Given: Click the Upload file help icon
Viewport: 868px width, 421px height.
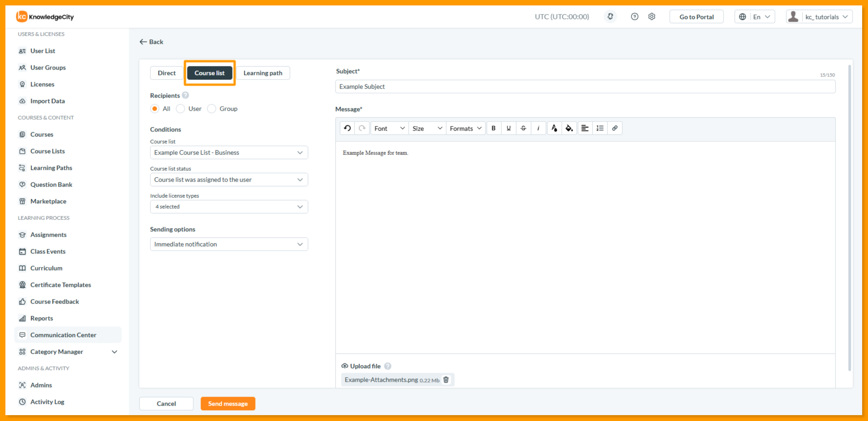Looking at the screenshot, I should (388, 366).
